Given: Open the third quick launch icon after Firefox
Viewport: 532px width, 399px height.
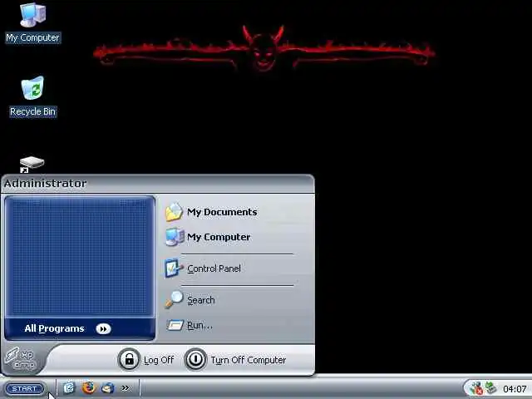Looking at the screenshot, I should click(108, 388).
